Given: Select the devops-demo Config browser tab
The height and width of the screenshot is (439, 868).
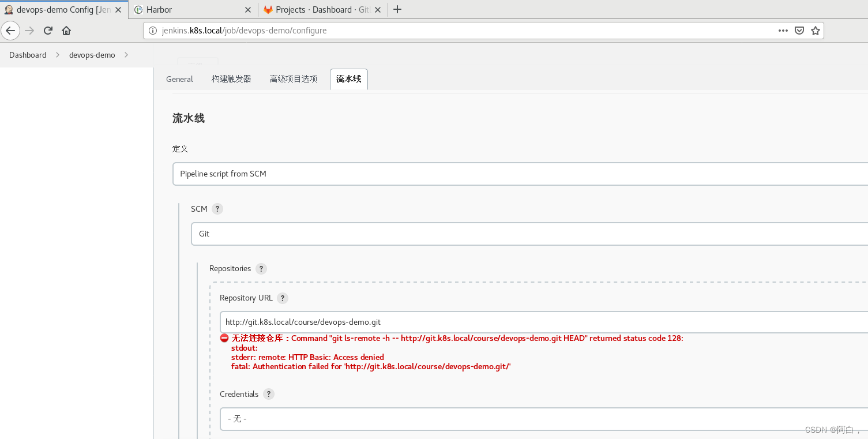Looking at the screenshot, I should (x=64, y=10).
